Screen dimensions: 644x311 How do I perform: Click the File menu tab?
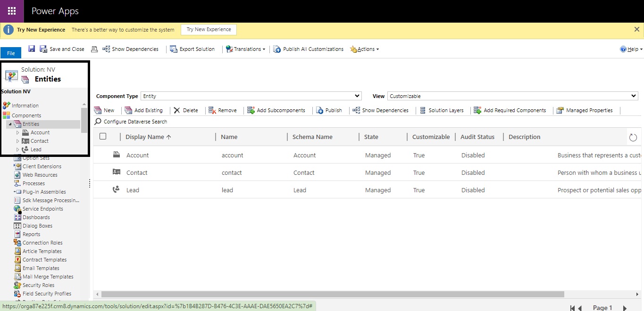10,52
